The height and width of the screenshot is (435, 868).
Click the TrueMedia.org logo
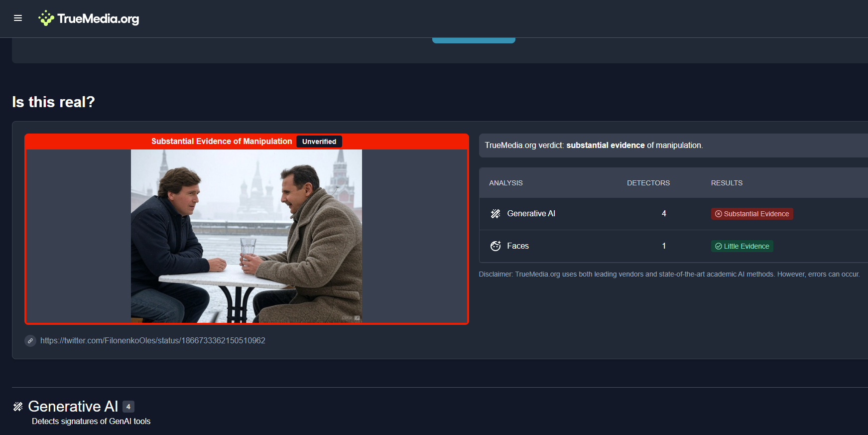pos(89,18)
